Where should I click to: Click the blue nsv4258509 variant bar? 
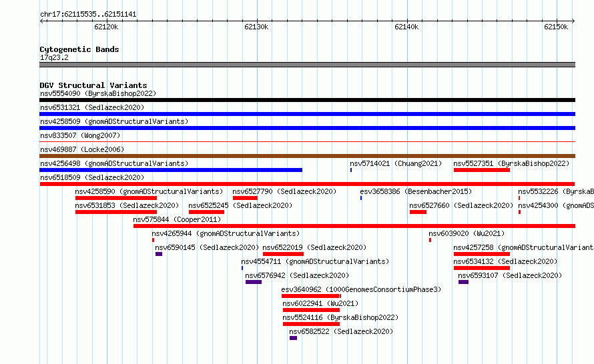[x=307, y=128]
